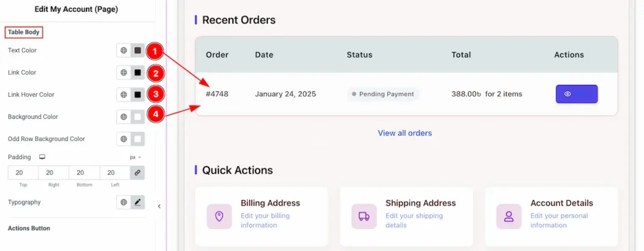Open the Shipping Address quick action card
Screen dimensions: 644x251
(406, 216)
